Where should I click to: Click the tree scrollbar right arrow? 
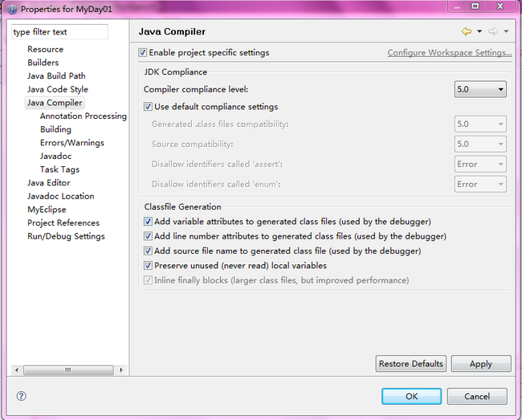click(121, 369)
